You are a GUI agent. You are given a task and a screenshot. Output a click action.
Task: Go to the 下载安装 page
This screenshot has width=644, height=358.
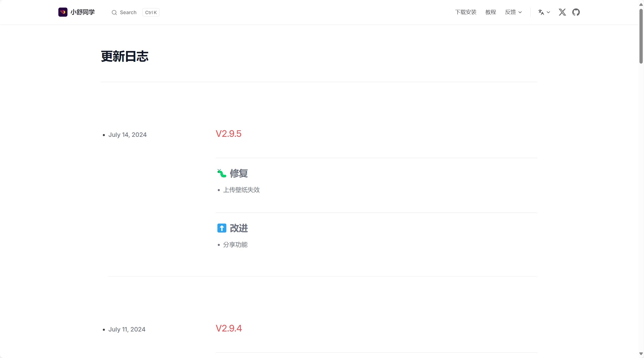466,12
